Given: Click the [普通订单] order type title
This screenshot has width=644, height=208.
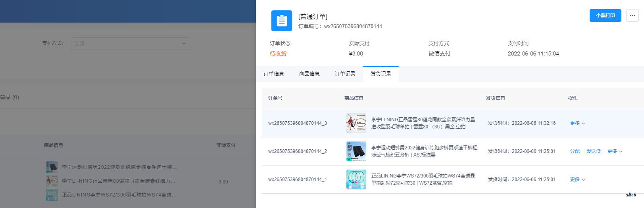Looking at the screenshot, I should tap(313, 16).
